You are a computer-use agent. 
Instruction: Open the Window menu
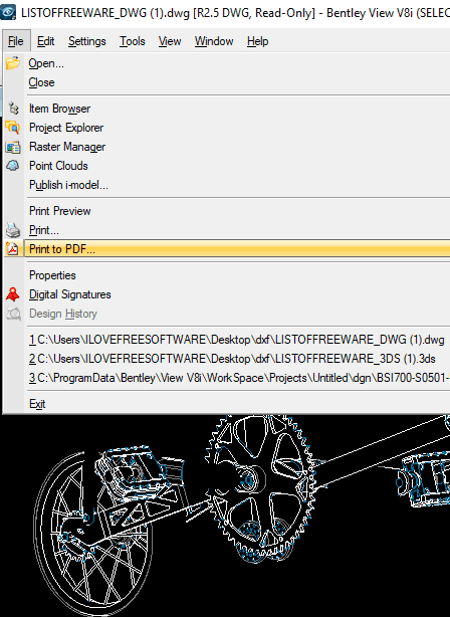tap(214, 41)
